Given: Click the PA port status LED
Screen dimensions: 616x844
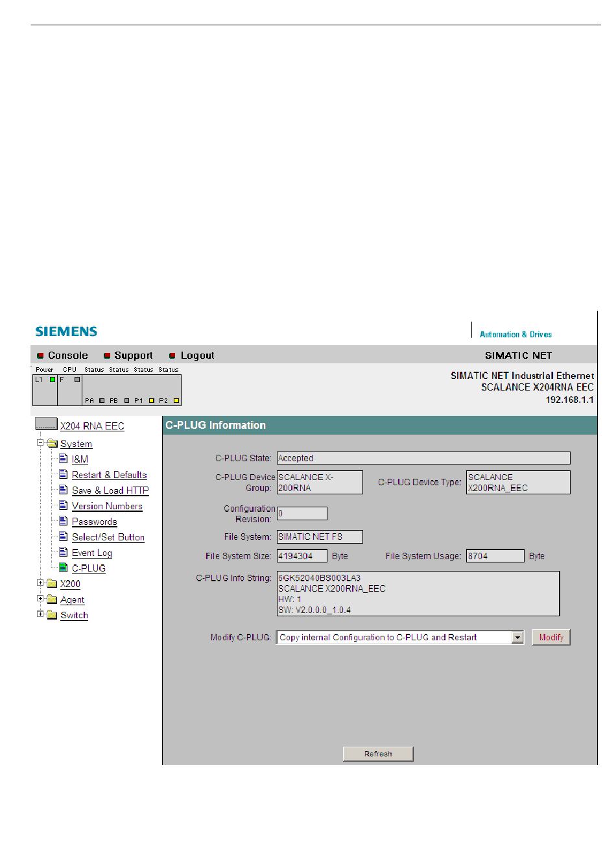Looking at the screenshot, I should [x=102, y=400].
